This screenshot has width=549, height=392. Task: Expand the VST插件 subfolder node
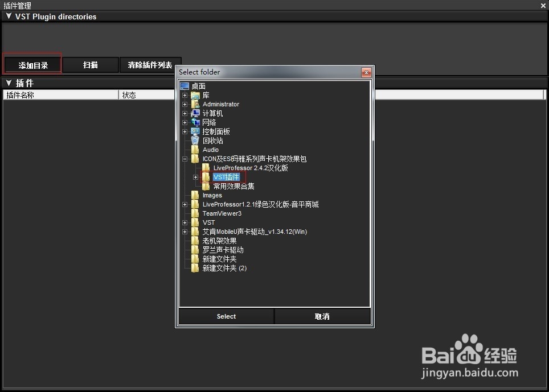(x=196, y=178)
